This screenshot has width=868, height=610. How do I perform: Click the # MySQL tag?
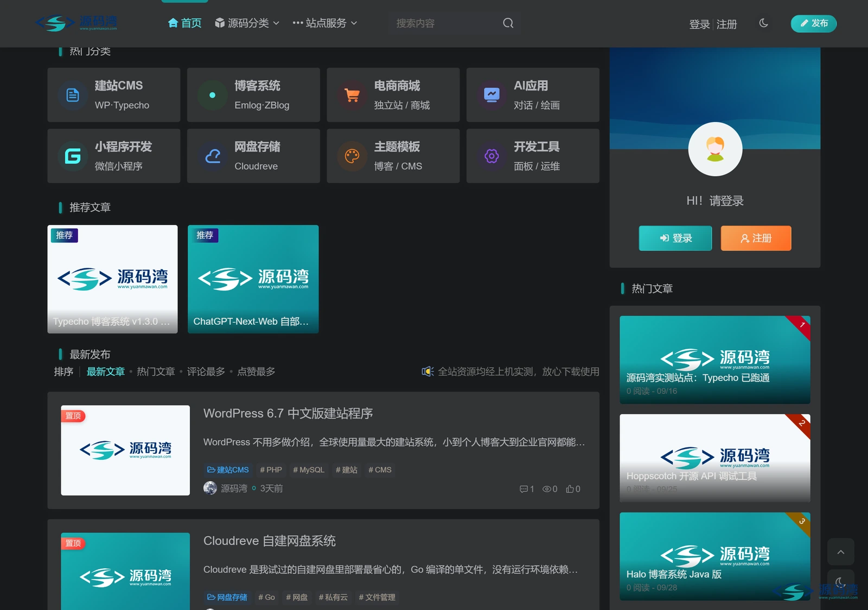(309, 470)
